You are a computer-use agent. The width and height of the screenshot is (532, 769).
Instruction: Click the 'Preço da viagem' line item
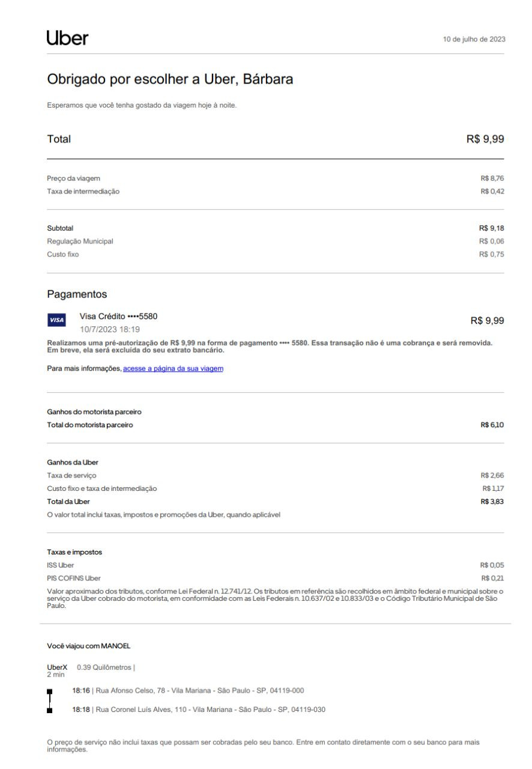click(74, 178)
